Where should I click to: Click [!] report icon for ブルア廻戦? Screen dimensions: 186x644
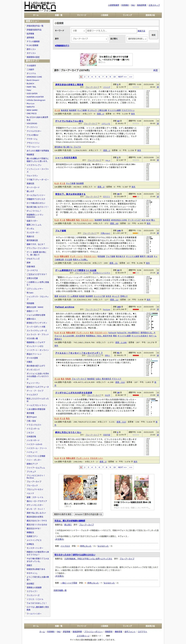[158, 230]
